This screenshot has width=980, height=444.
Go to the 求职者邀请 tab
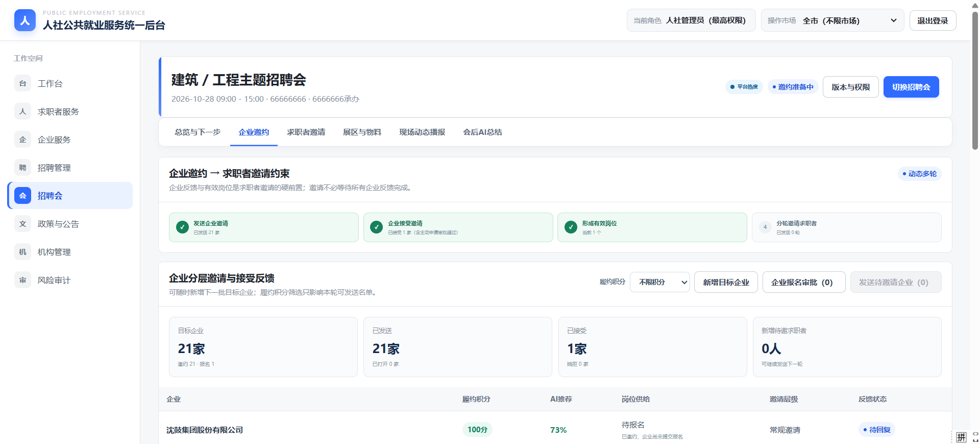tap(306, 132)
